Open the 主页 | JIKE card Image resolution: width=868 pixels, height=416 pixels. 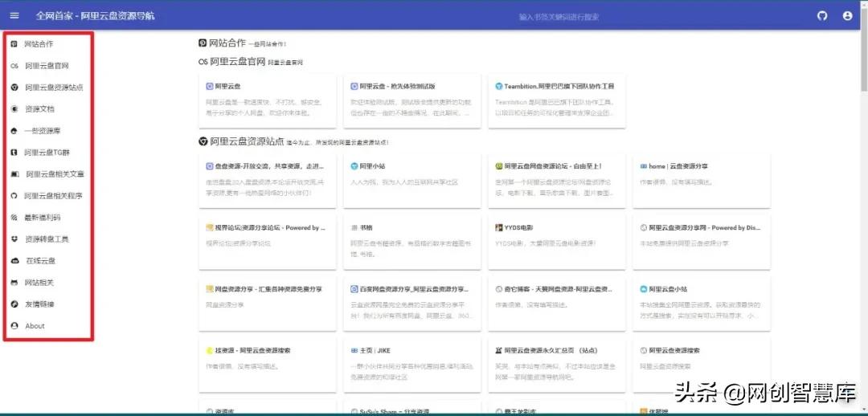(411, 365)
